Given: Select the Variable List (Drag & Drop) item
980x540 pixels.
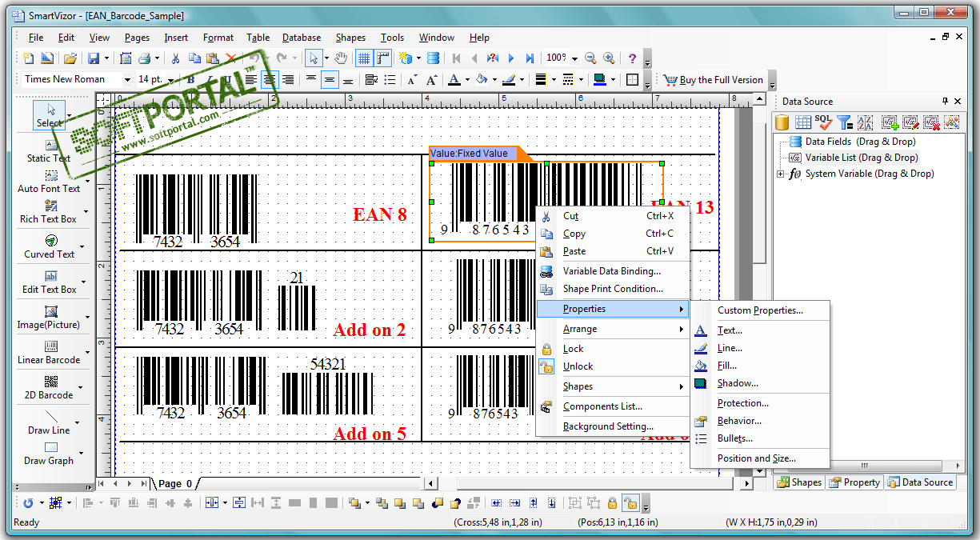Looking at the screenshot, I should (x=862, y=158).
